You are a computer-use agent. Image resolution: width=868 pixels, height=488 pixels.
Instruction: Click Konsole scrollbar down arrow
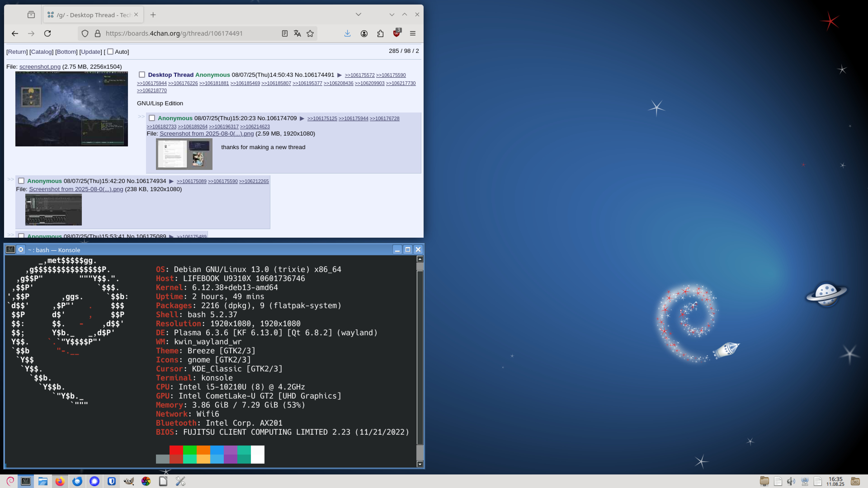pos(420,464)
